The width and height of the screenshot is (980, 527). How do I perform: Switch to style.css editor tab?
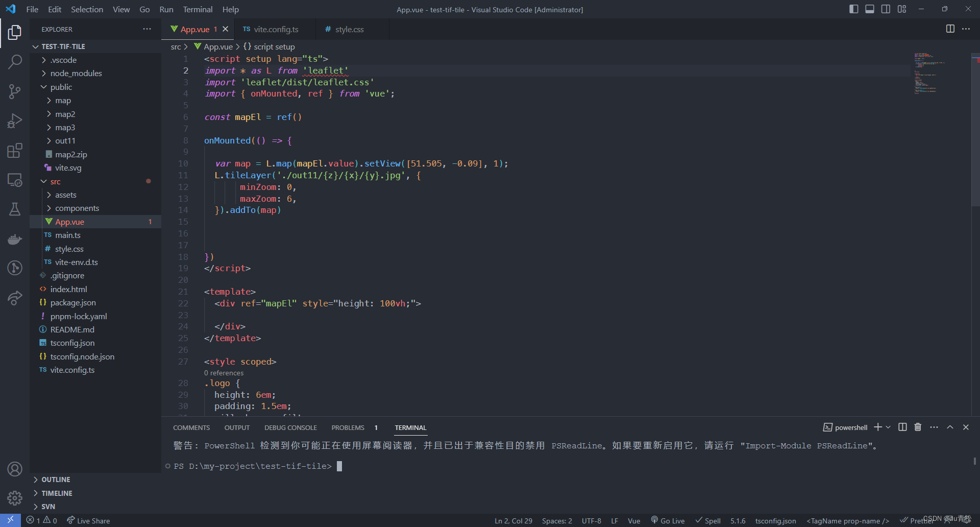[352, 29]
